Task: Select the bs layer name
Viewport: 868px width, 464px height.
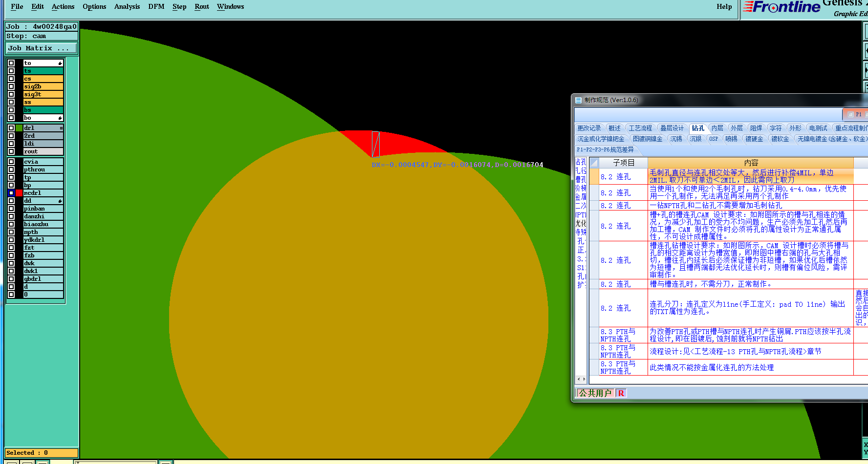Action: point(43,110)
